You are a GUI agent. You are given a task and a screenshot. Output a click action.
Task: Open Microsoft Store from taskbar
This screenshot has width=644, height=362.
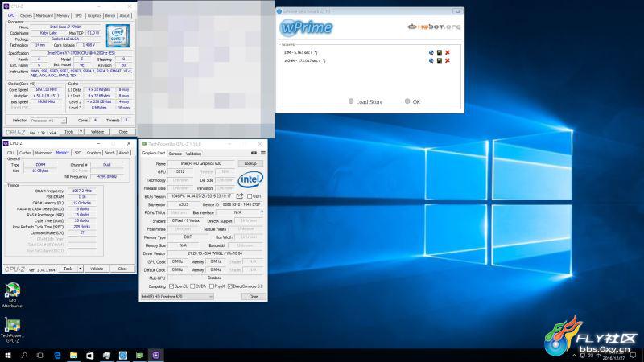(x=90, y=356)
